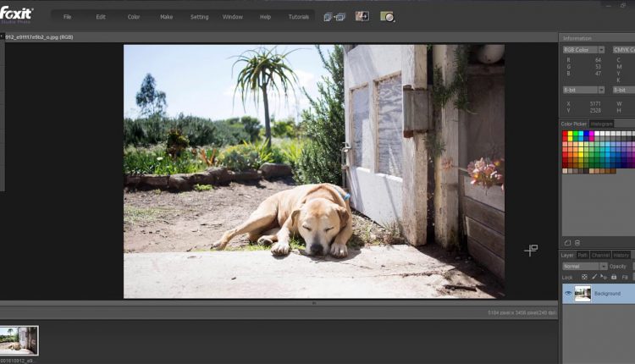This screenshot has height=364, width=635.
Task: Select the Background layer name
Action: point(607,294)
